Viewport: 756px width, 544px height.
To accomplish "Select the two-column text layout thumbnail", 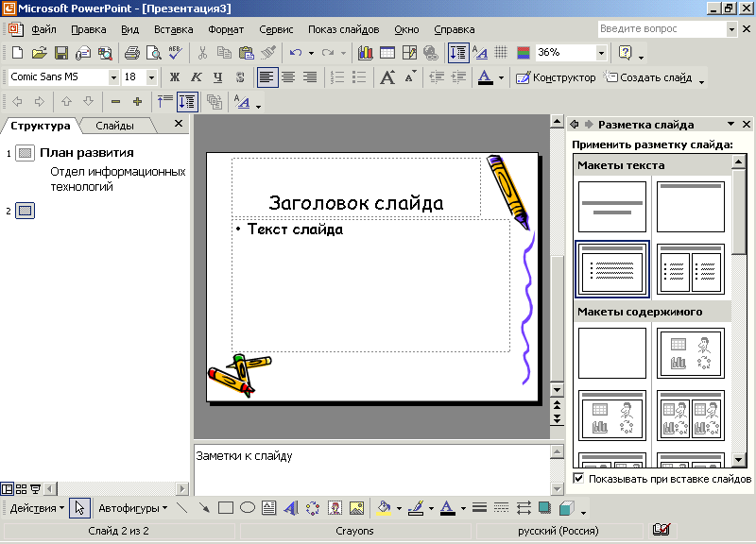I will point(691,269).
